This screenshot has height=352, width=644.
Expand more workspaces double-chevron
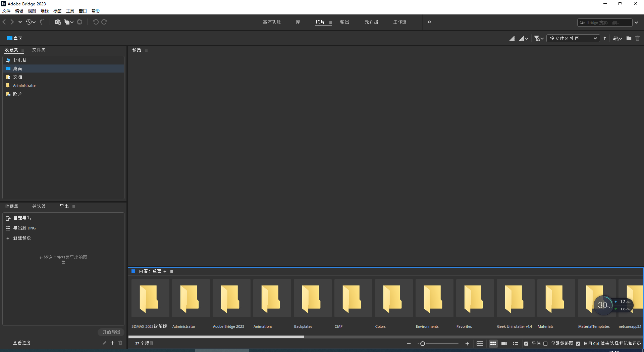coord(429,22)
